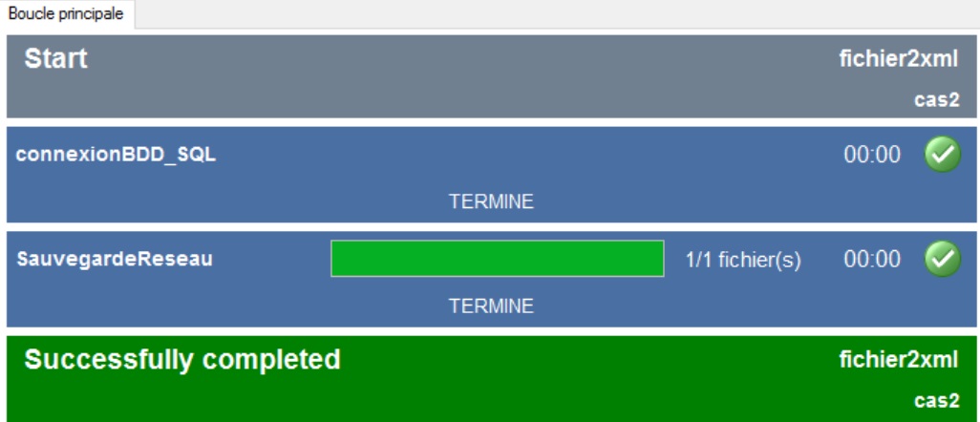Click the 1/1 fichier(s) counter
The width and height of the screenshot is (980, 422).
[742, 260]
